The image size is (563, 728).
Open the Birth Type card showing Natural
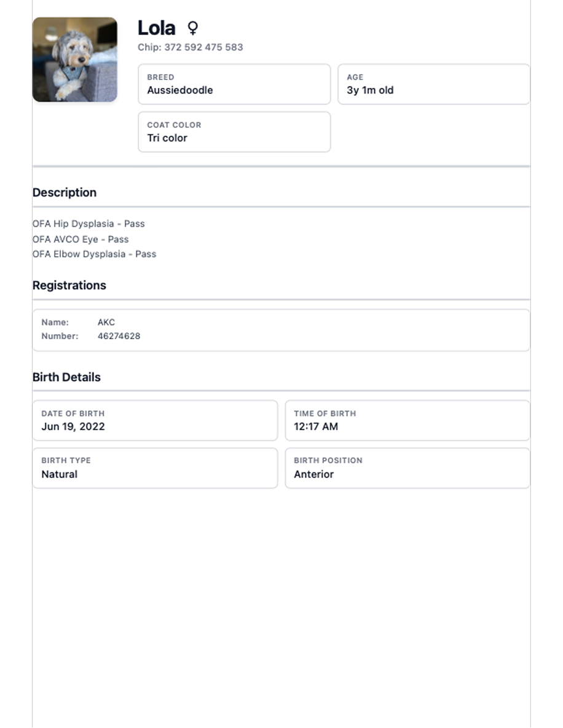point(155,468)
